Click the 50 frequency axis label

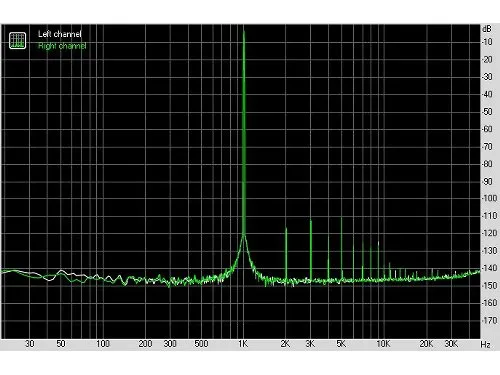click(61, 344)
